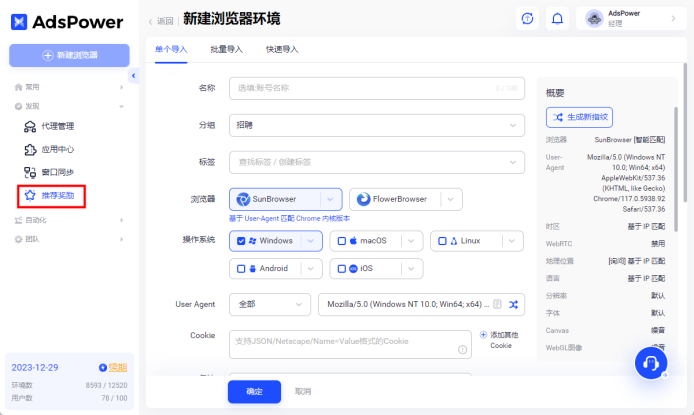Collapse the sidebar with the arrow handle
This screenshot has height=415, width=694.
[x=133, y=76]
